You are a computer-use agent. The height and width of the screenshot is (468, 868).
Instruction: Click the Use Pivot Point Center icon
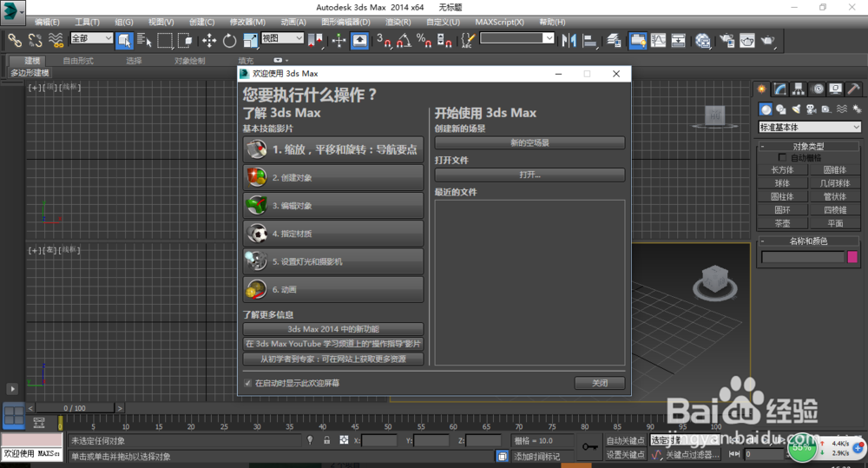pyautogui.click(x=315, y=41)
